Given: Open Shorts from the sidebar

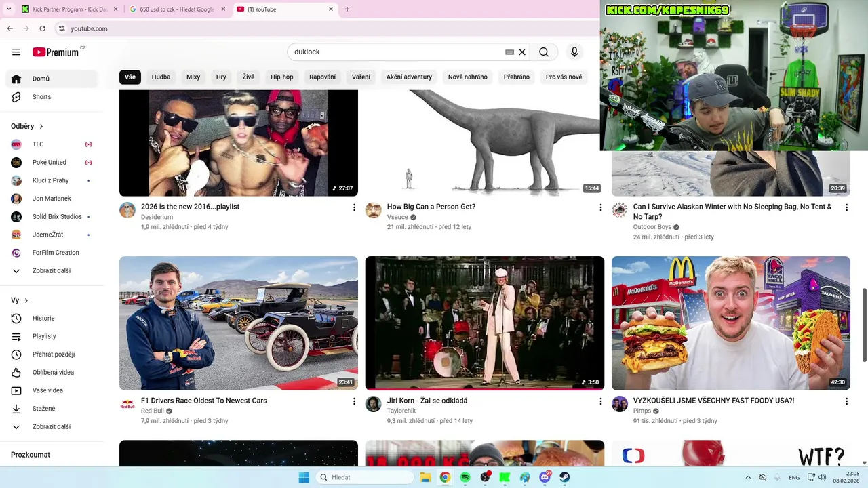Looking at the screenshot, I should 52,97.
